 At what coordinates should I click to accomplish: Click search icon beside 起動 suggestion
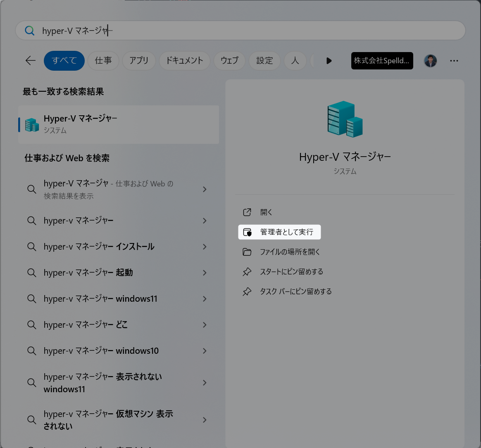[31, 273]
